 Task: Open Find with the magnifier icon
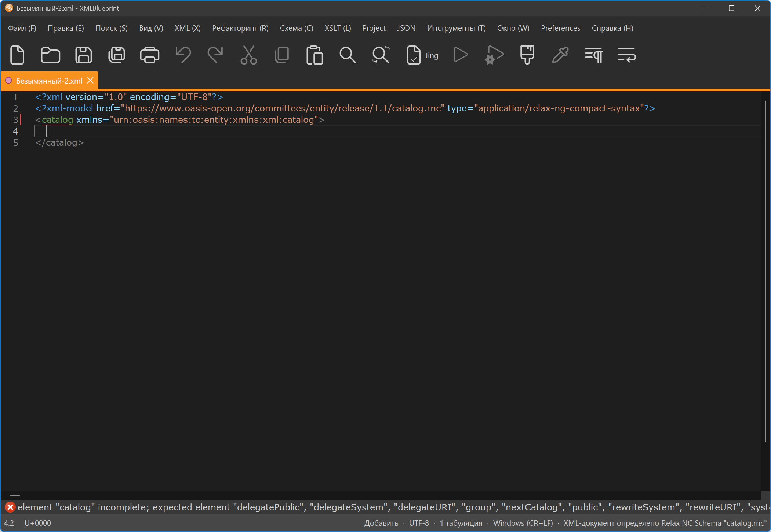tap(348, 55)
